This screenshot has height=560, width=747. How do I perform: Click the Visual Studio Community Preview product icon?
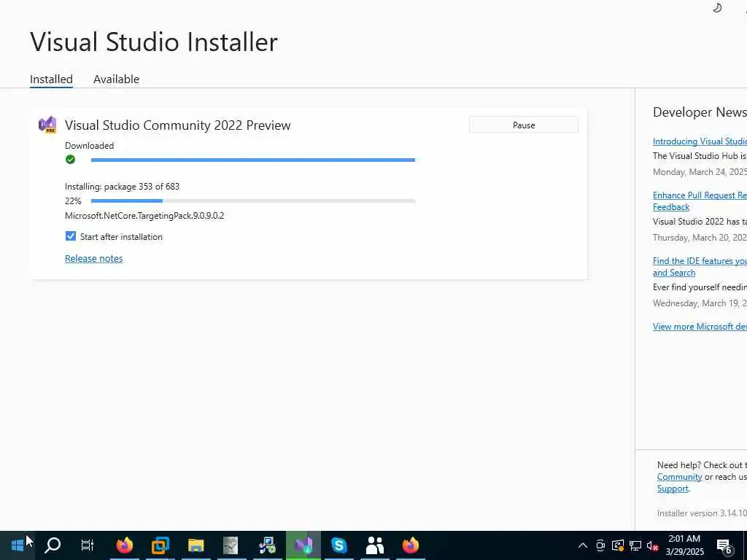point(47,125)
